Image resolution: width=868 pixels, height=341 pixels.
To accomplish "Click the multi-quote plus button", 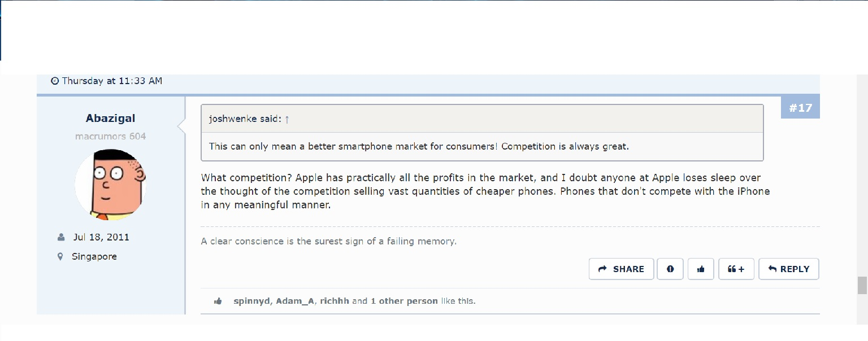I will point(736,269).
